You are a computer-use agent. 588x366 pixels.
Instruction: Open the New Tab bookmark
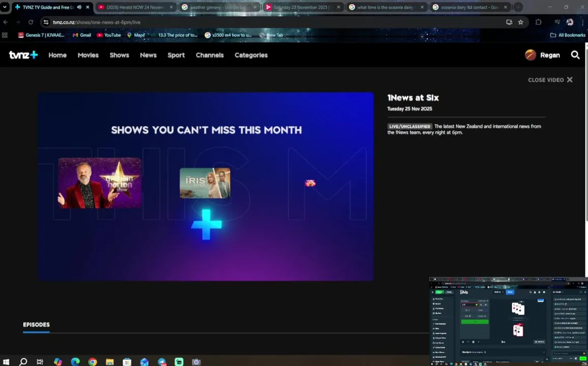(x=271, y=35)
